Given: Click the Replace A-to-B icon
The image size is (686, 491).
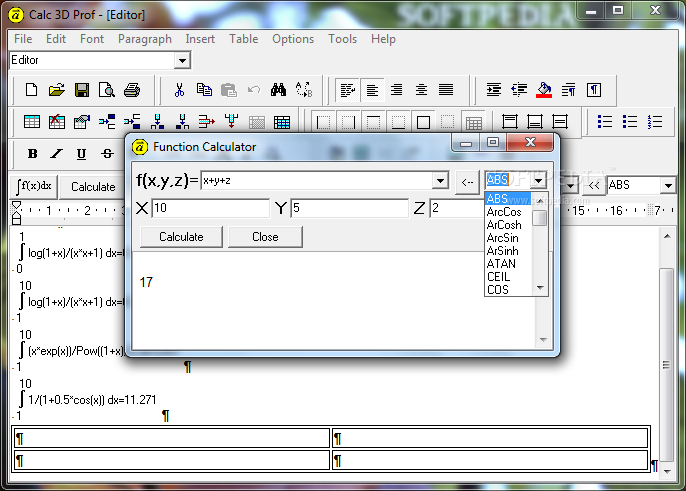Looking at the screenshot, I should tap(304, 90).
